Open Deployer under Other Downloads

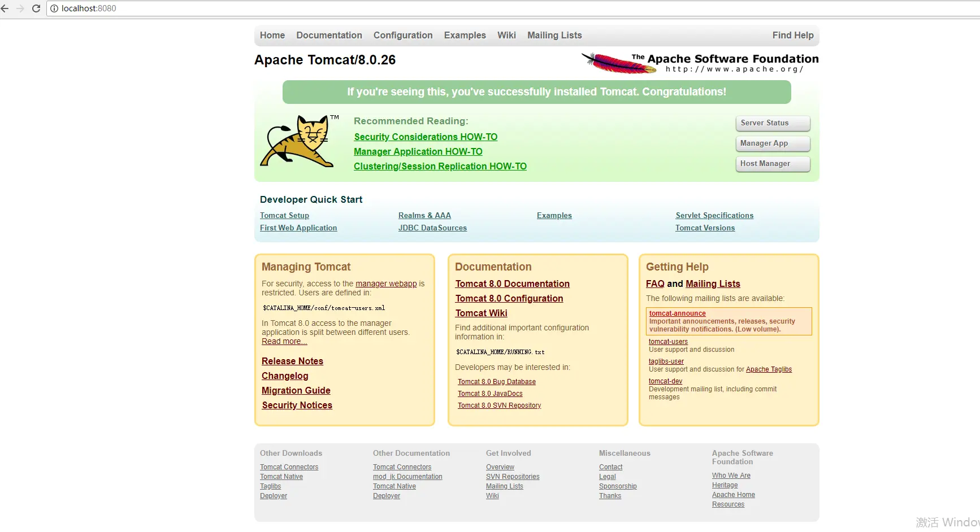coord(274,496)
